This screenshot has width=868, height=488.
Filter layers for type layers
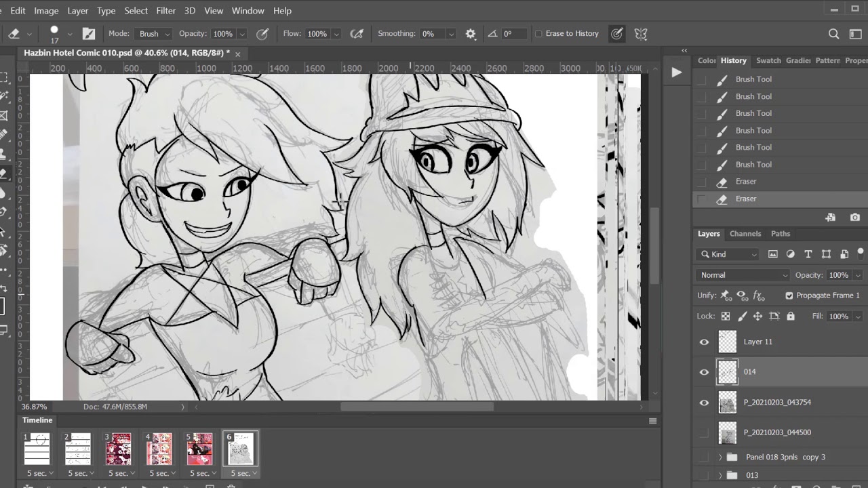coord(808,254)
